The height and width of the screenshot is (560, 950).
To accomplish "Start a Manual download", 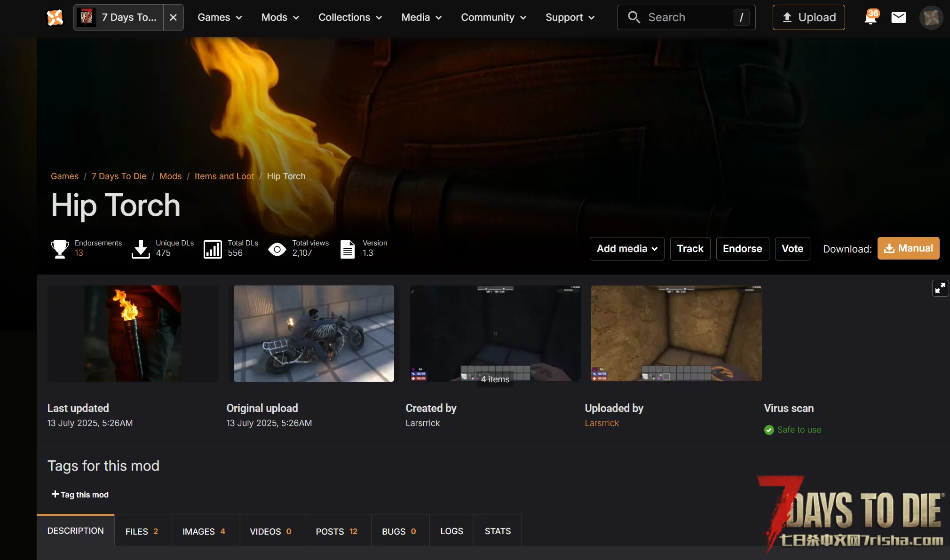I will [908, 248].
